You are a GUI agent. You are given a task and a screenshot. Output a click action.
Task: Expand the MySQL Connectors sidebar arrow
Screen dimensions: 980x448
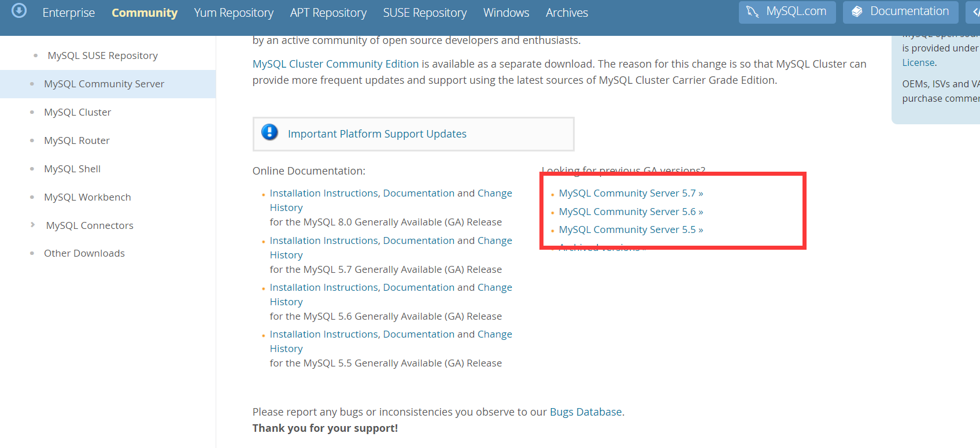coord(32,225)
